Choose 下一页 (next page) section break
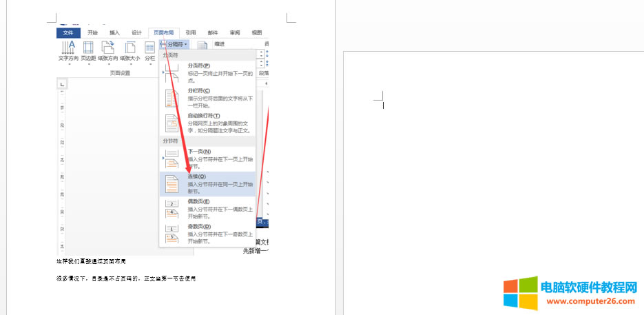The image size is (644, 315). coord(207,159)
